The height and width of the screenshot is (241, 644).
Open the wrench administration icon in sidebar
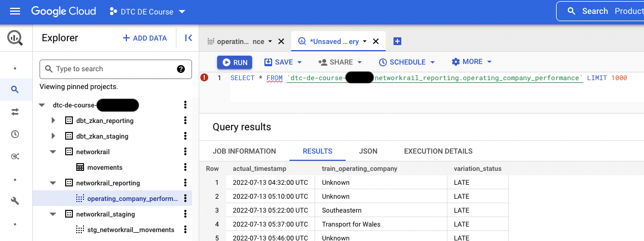pyautogui.click(x=15, y=201)
